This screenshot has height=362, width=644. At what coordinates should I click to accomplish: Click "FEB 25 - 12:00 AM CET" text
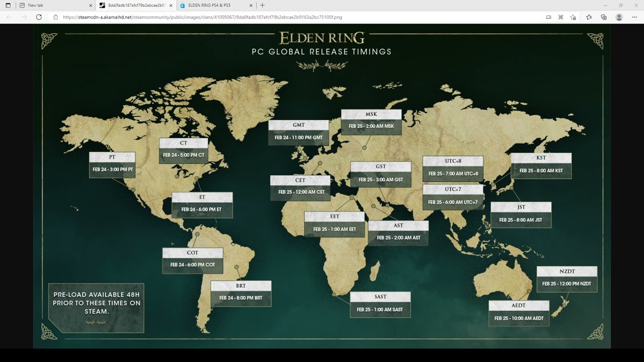301,192
